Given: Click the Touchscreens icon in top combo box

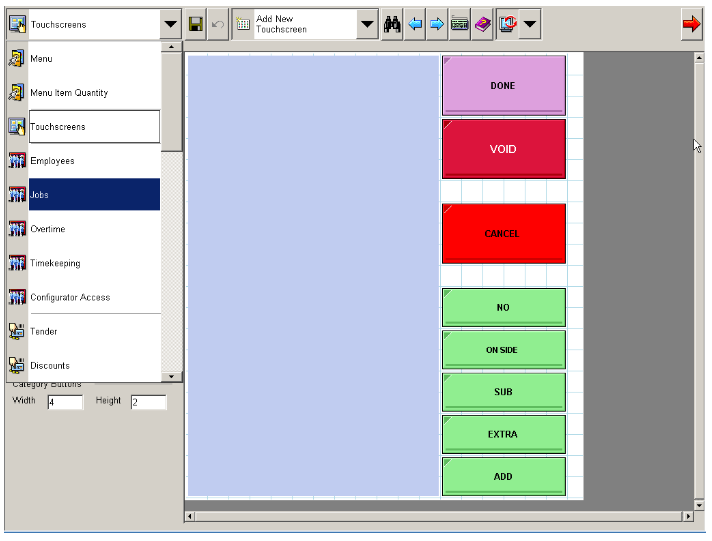Looking at the screenshot, I should pos(17,24).
